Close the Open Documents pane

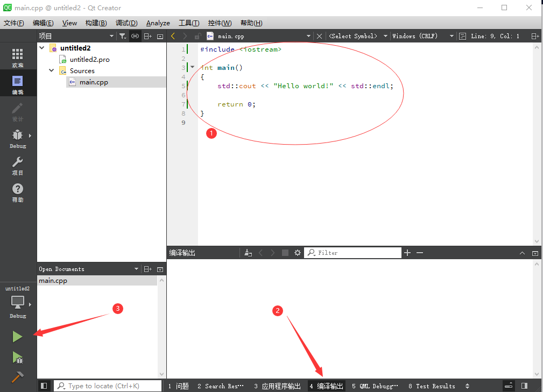point(160,269)
